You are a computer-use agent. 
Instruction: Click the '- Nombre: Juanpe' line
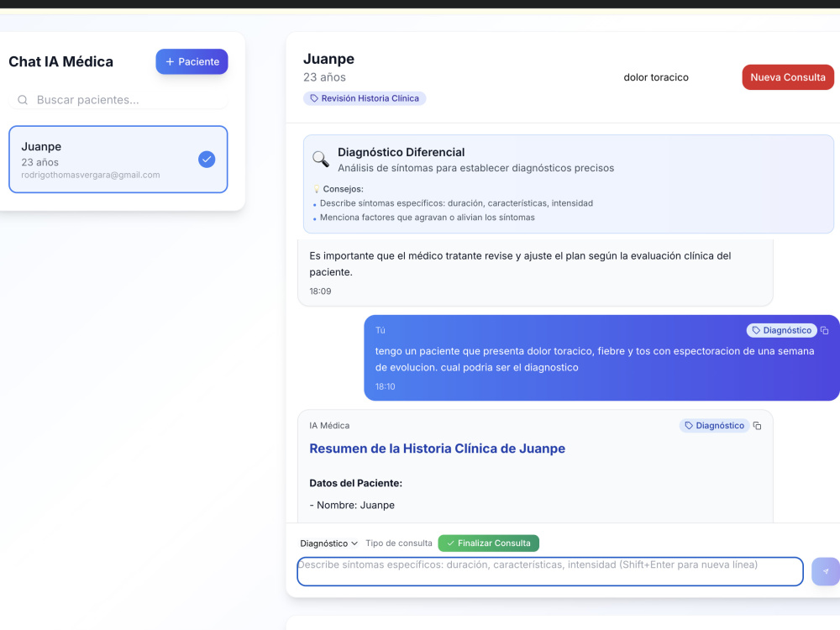point(352,505)
